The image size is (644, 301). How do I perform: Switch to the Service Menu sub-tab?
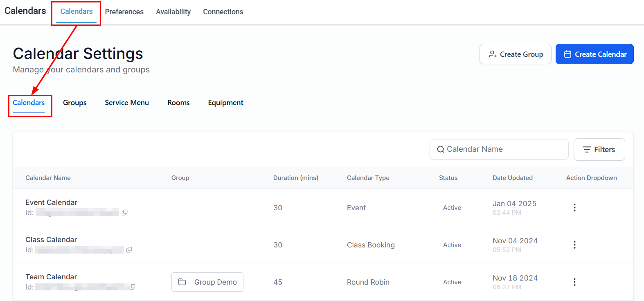[x=127, y=103]
